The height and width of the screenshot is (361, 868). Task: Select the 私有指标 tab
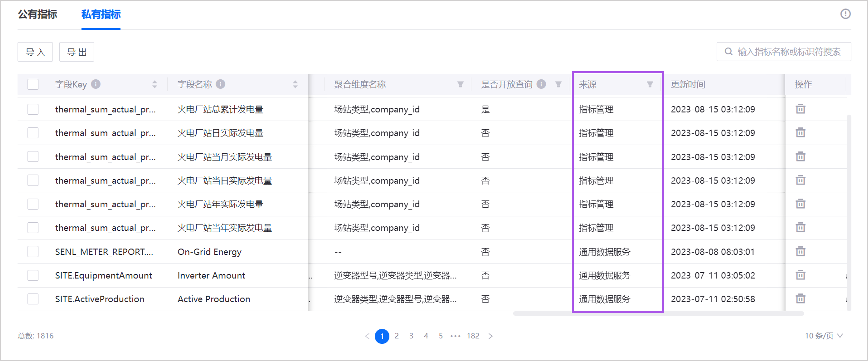[x=101, y=14]
